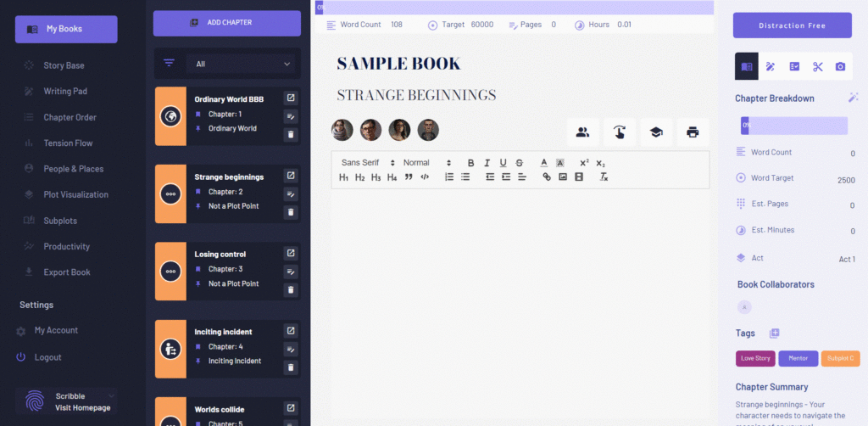Insert an image

[x=563, y=177]
